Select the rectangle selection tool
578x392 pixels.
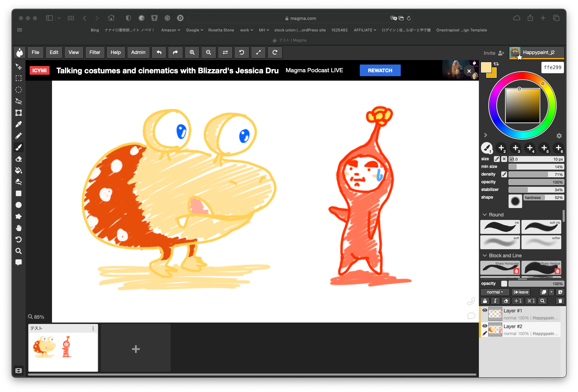[x=18, y=78]
